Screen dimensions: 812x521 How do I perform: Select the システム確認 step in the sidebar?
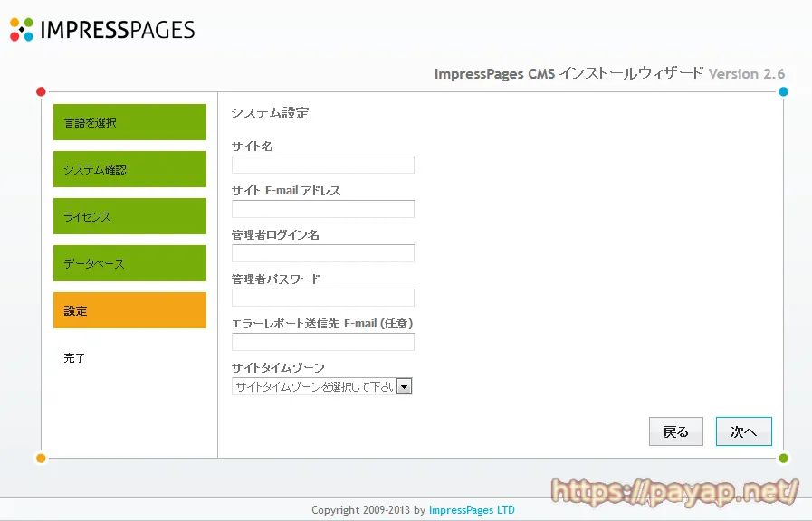click(129, 169)
